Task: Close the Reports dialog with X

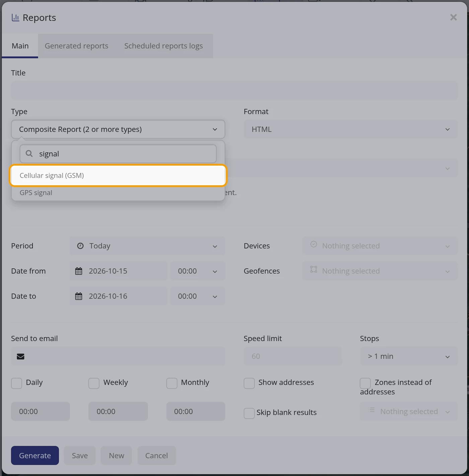Action: pyautogui.click(x=453, y=17)
